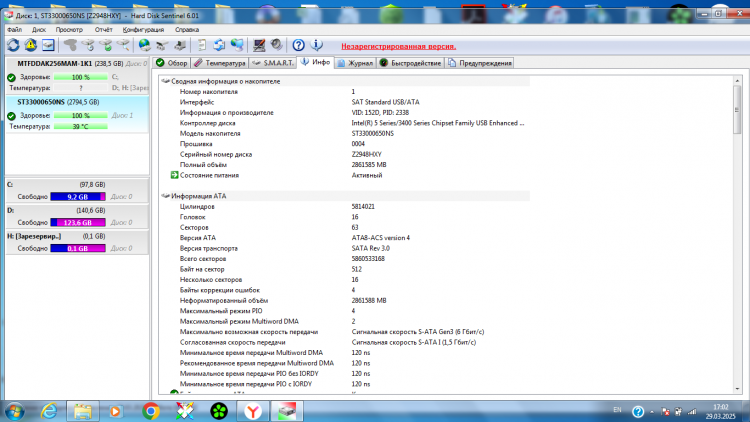Image resolution: width=750 pixels, height=422 pixels.
Task: Open the Просмотр menu
Action: coord(69,30)
